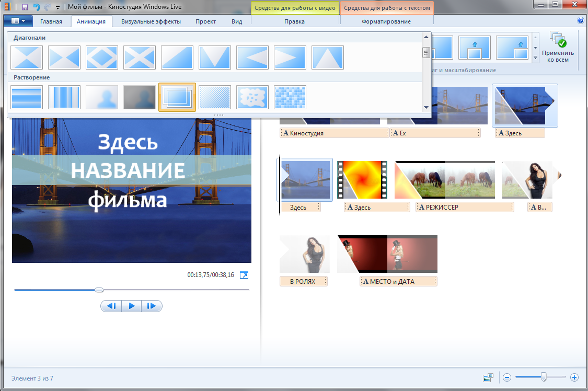Switch to the Визуальные эффекты tab
588x391 pixels.
151,21
